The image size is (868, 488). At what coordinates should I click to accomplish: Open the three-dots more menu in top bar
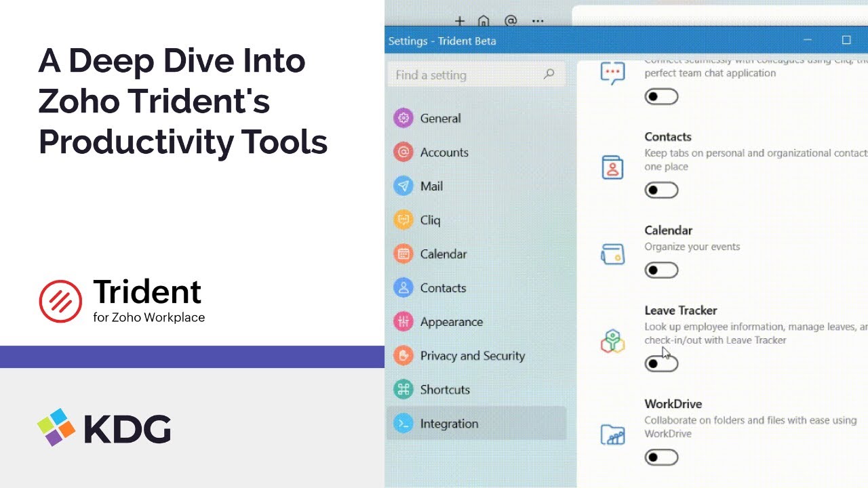pyautogui.click(x=538, y=21)
